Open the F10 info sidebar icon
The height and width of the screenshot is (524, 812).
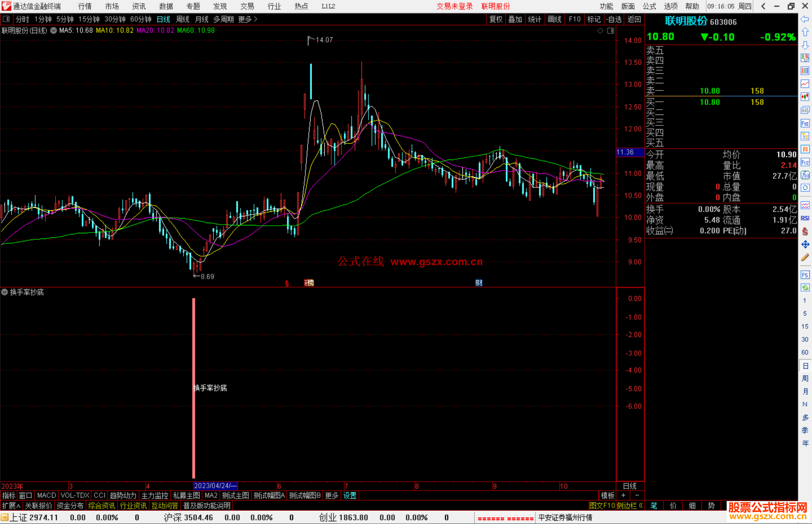[x=805, y=124]
